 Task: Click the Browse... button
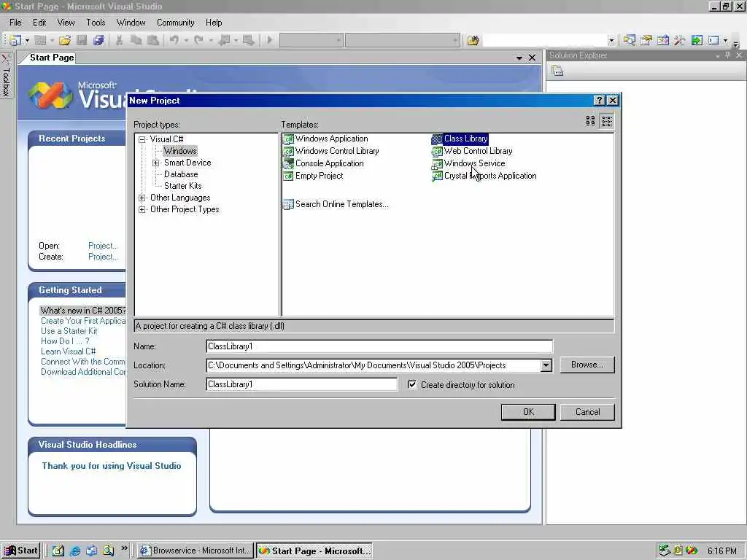(587, 365)
